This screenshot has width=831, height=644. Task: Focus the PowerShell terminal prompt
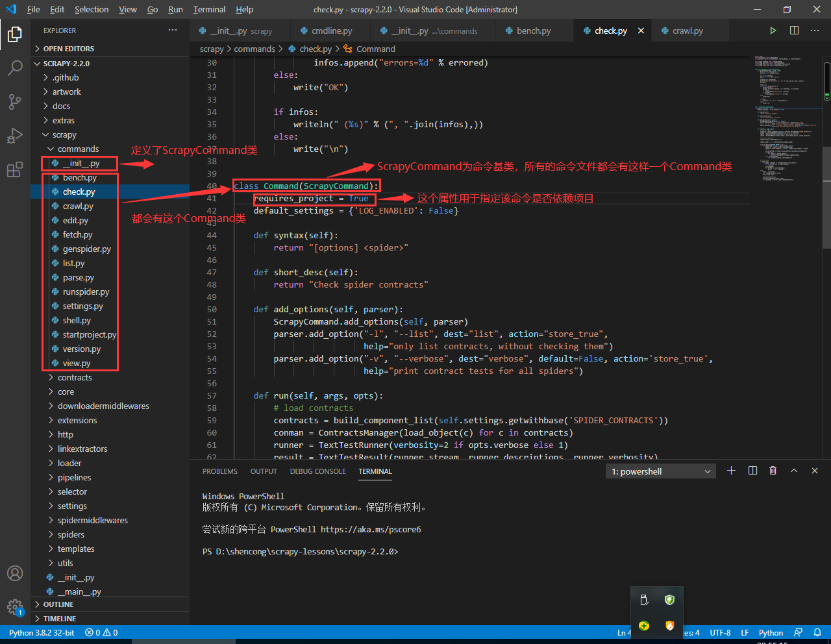tap(301, 551)
